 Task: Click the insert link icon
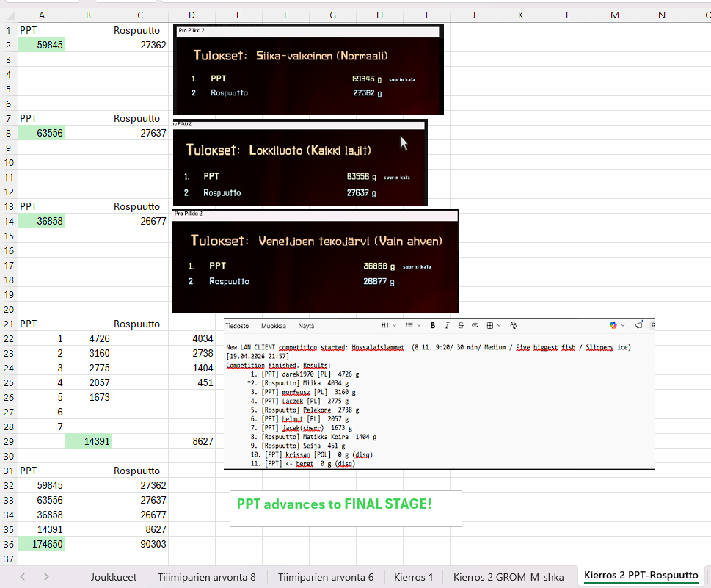click(475, 325)
